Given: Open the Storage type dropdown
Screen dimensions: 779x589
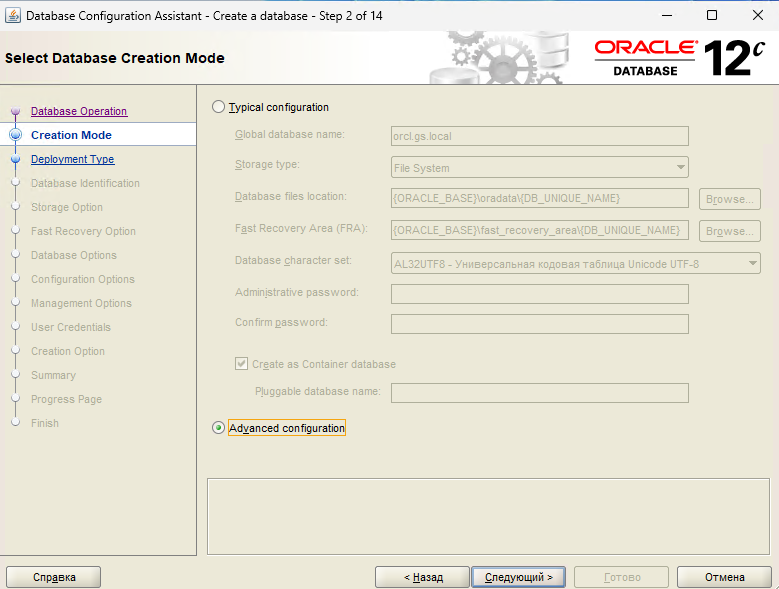Looking at the screenshot, I should [540, 167].
